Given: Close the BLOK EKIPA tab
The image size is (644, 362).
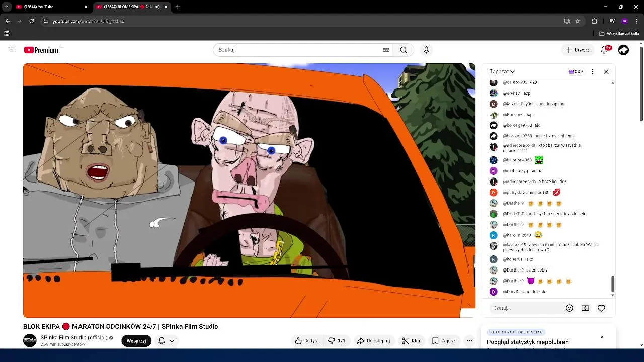Looking at the screenshot, I should coord(166,7).
